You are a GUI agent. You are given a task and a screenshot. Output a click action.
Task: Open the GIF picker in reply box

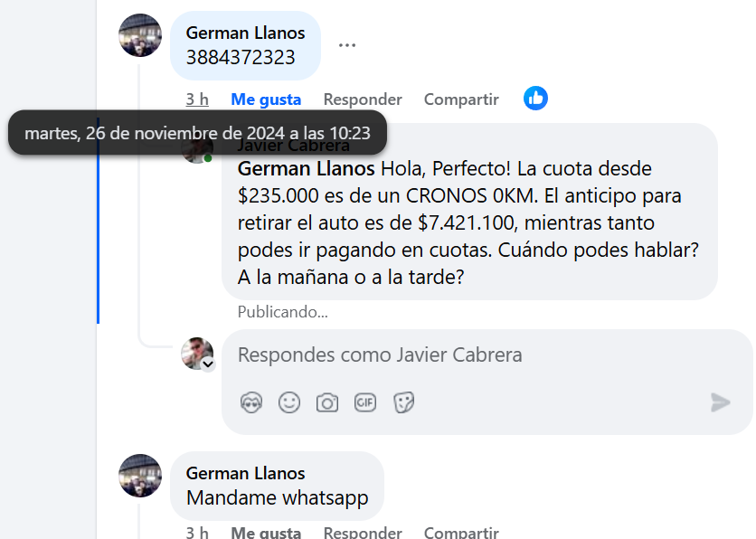365,402
